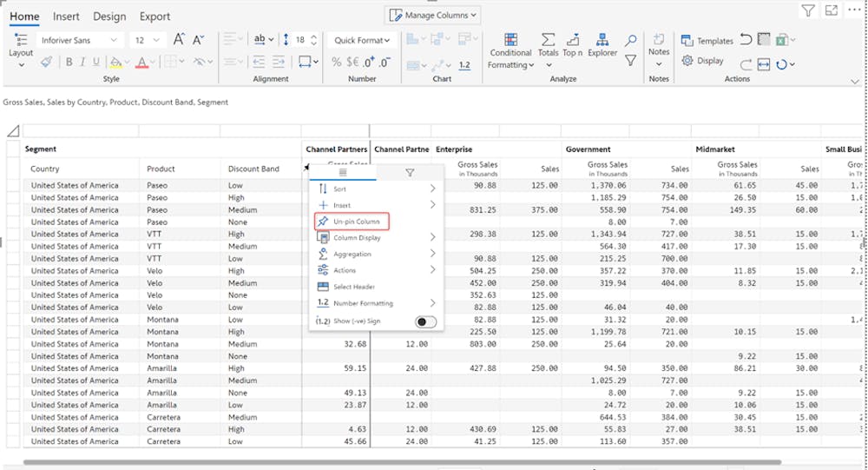
Task: Expand the Manage Columns dropdown
Action: pyautogui.click(x=432, y=15)
